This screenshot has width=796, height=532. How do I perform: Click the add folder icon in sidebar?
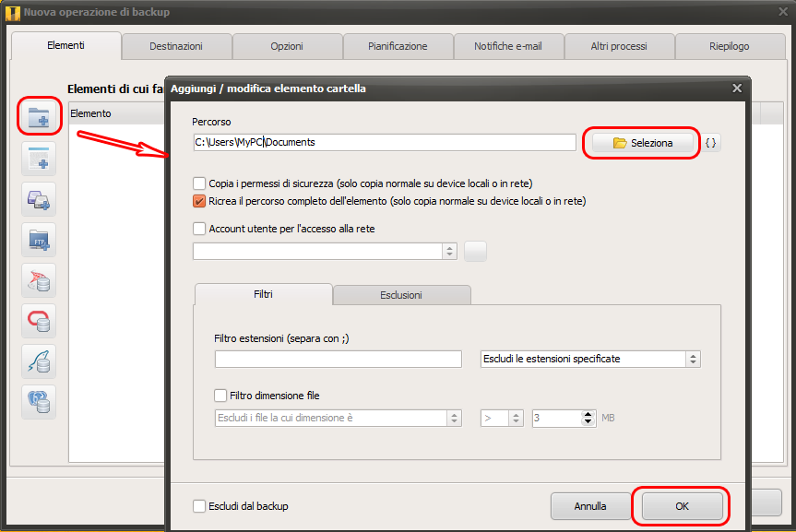point(39,117)
